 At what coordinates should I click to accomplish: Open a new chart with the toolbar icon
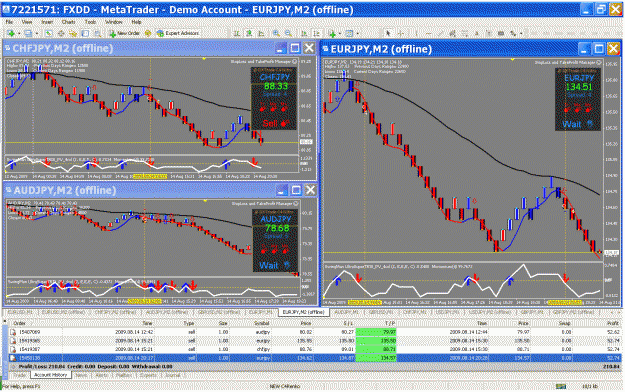(x=11, y=33)
